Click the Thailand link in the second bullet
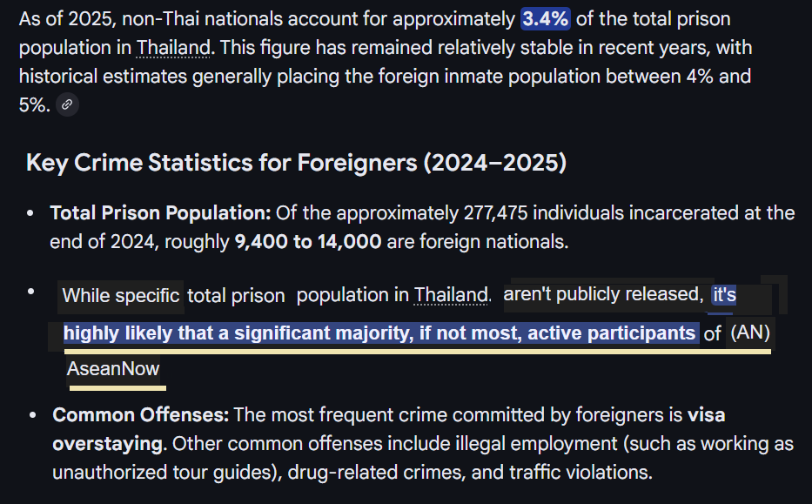Viewport: 812px width, 504px height. pyautogui.click(x=450, y=295)
